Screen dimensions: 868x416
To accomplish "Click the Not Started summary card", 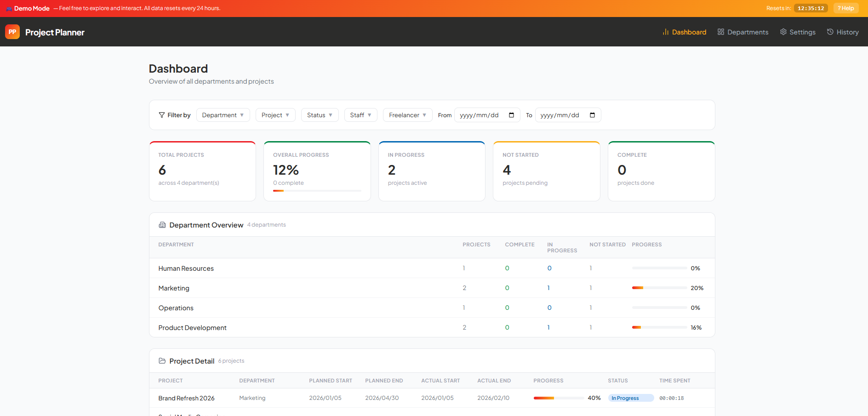I will click(547, 171).
